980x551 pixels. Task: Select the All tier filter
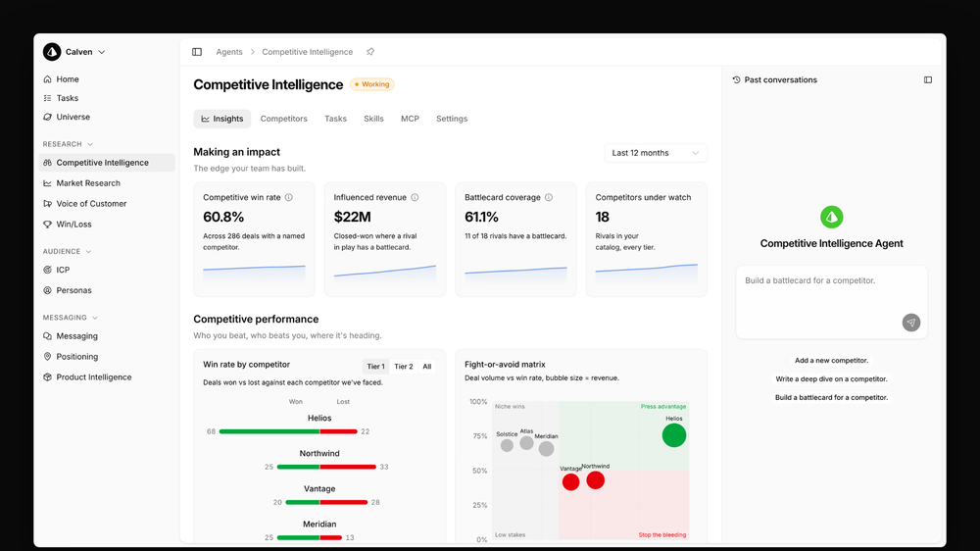[x=427, y=367]
